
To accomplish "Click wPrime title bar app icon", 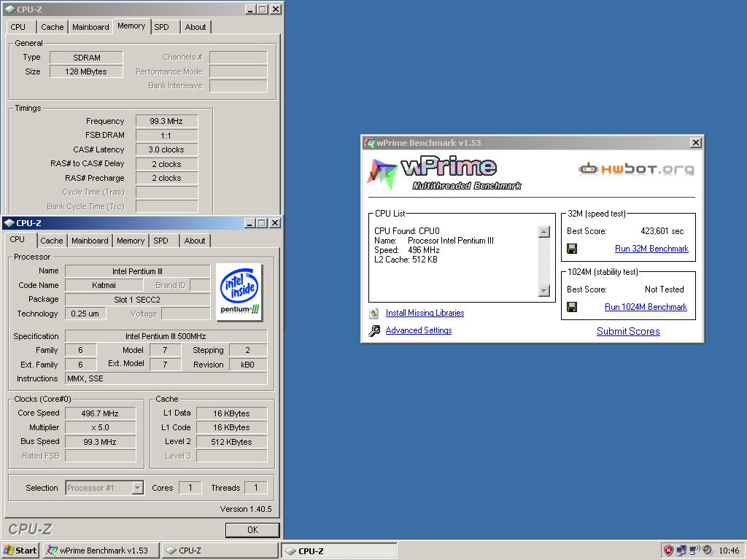I will click(x=369, y=142).
